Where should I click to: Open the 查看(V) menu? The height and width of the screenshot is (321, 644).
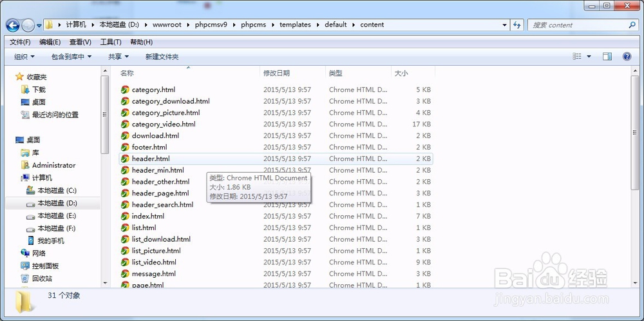click(80, 42)
